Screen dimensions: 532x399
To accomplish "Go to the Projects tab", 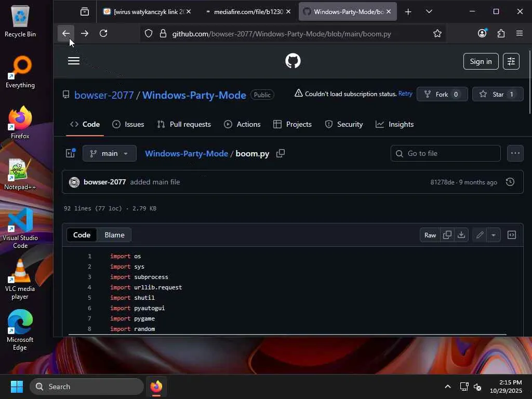I will coord(292,125).
